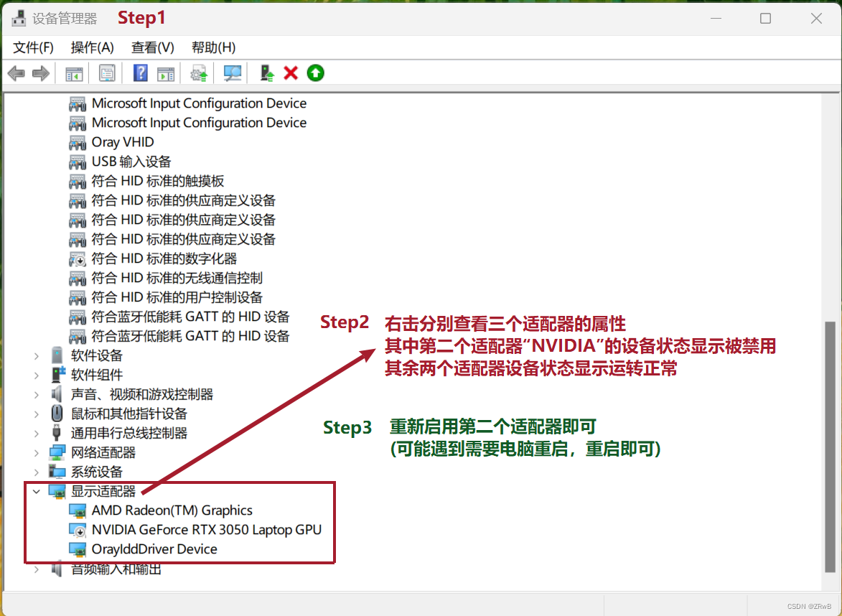Click the Back arrow in the toolbar
The height and width of the screenshot is (616, 842).
coord(17,73)
